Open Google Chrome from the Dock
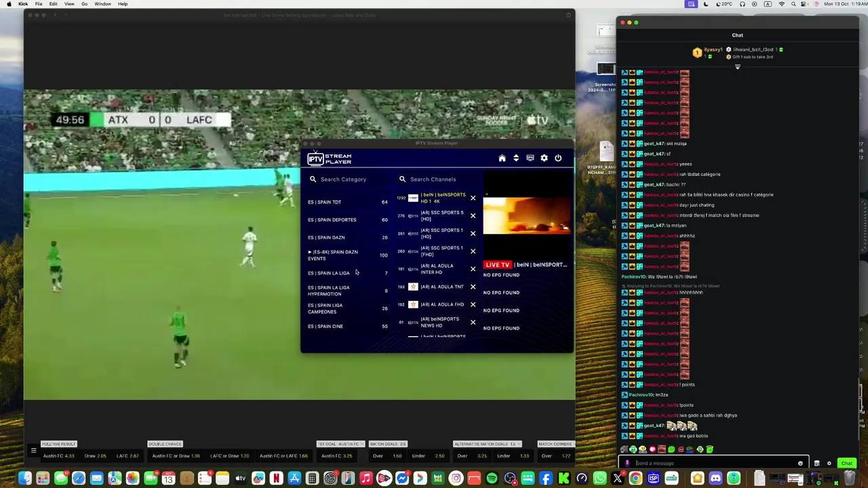Image resolution: width=868 pixels, height=488 pixels. 635,479
